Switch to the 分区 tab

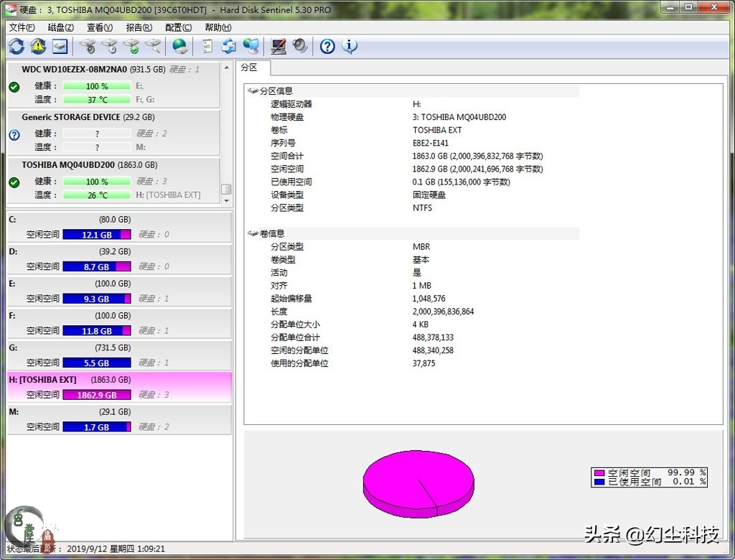click(x=250, y=67)
